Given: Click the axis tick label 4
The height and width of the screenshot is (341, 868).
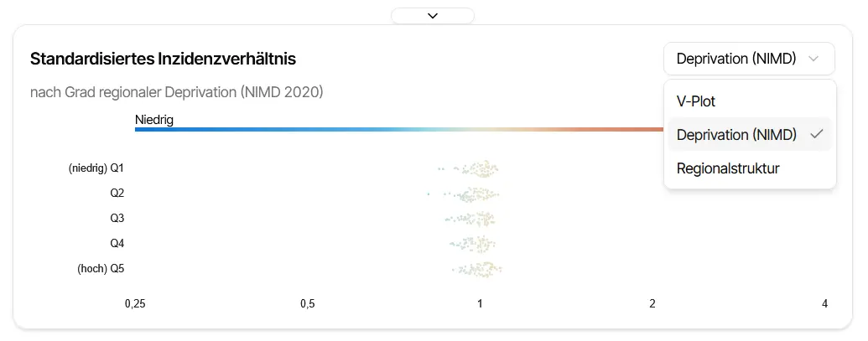Looking at the screenshot, I should [825, 303].
